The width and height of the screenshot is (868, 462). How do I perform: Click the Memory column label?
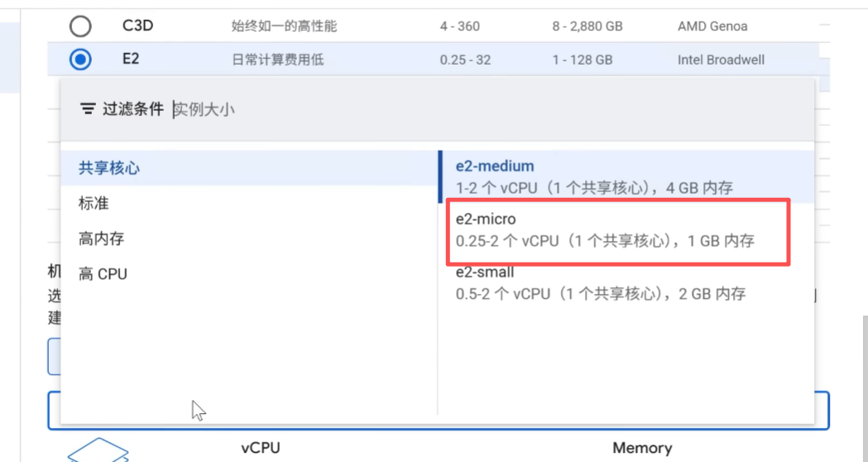642,448
